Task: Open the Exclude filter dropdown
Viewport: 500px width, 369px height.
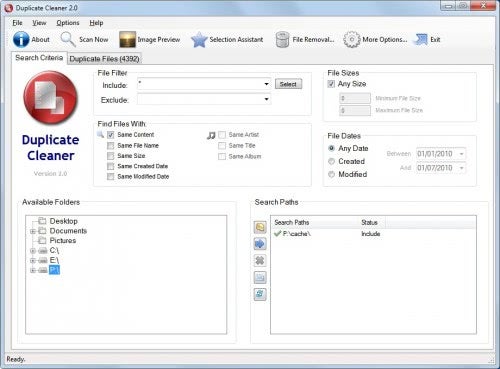Action: pos(266,99)
